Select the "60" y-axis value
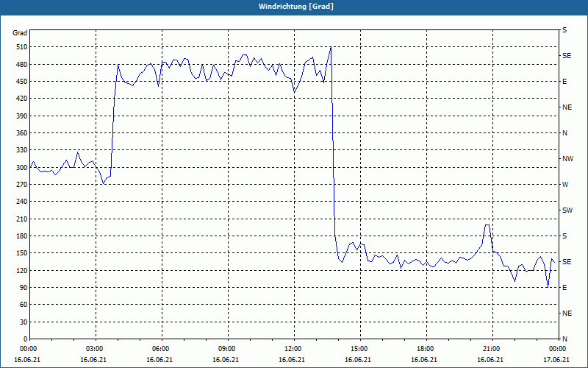 point(24,305)
